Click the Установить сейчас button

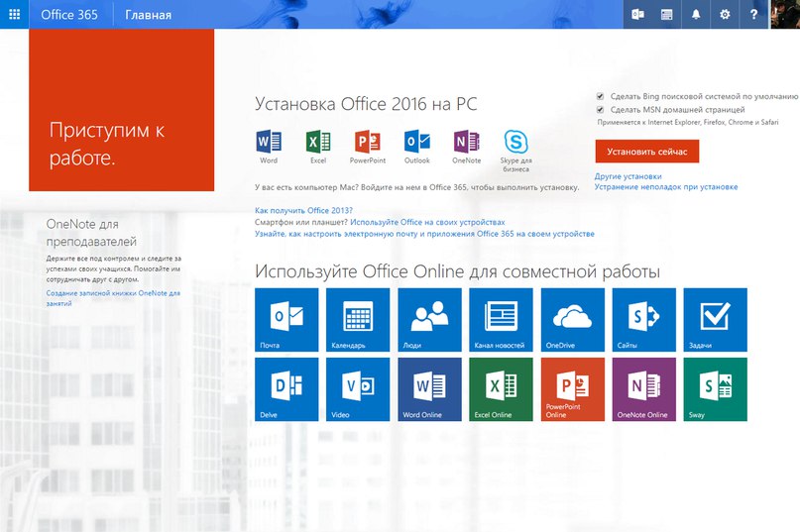click(x=647, y=152)
